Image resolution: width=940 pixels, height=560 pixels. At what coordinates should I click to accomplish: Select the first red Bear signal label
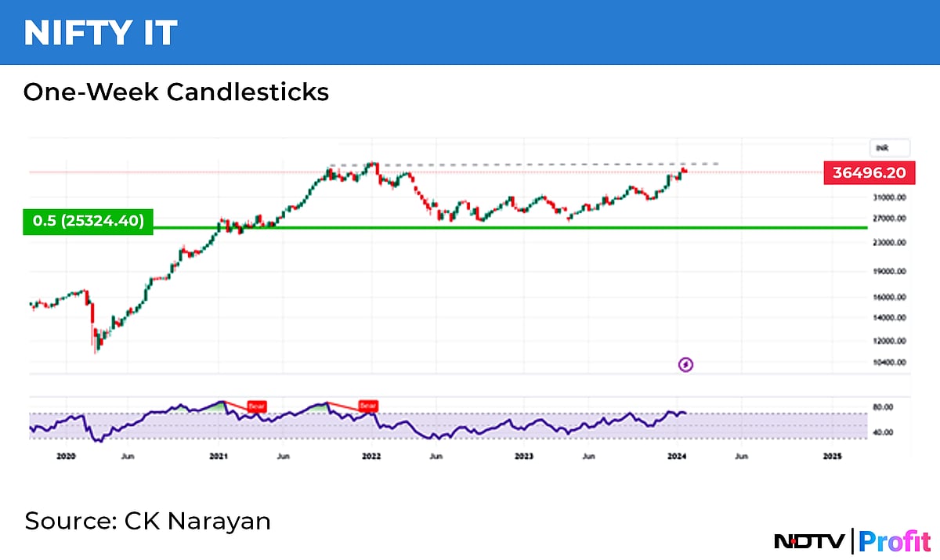tap(256, 406)
